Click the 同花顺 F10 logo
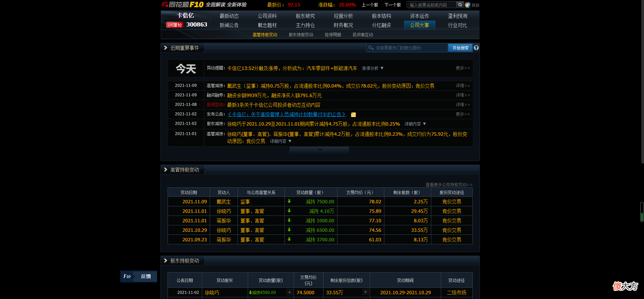The image size is (644, 299). click(x=182, y=4)
